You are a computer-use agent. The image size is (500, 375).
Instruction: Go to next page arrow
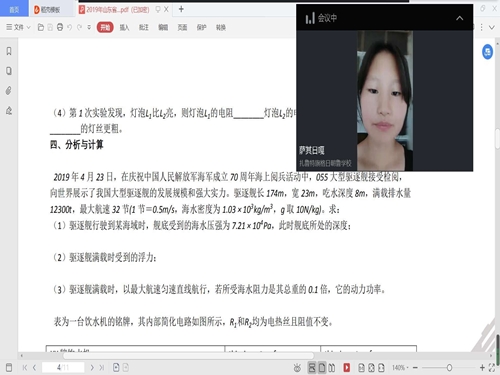click(x=92, y=368)
